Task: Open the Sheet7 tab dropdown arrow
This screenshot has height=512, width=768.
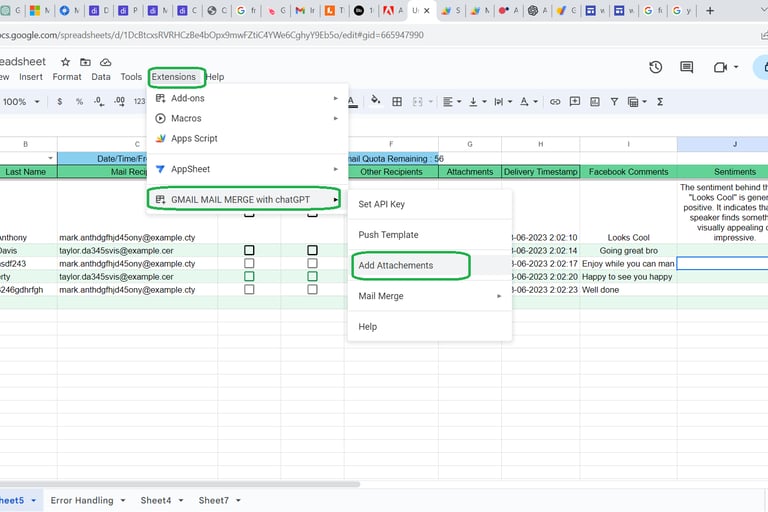Action: pos(238,501)
